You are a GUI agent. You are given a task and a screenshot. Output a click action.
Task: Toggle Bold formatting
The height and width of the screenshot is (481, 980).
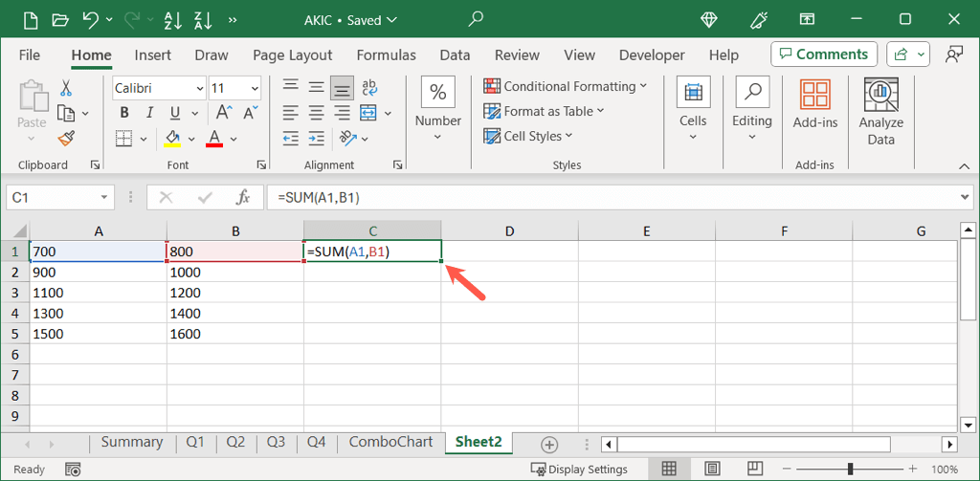pos(124,113)
